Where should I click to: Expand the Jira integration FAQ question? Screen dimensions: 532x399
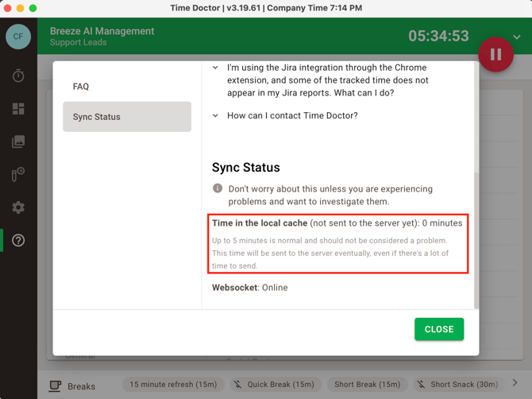(x=215, y=68)
